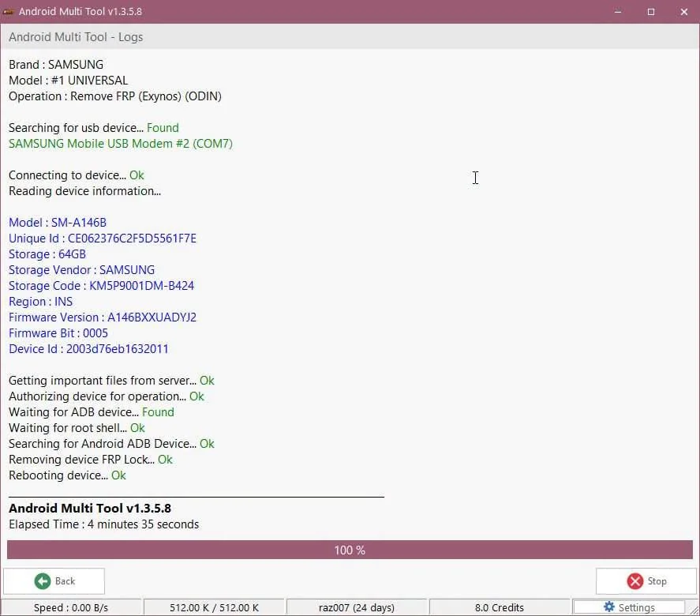Click Searching for Android ADB Device line
This screenshot has width=700, height=616.
coord(111,444)
